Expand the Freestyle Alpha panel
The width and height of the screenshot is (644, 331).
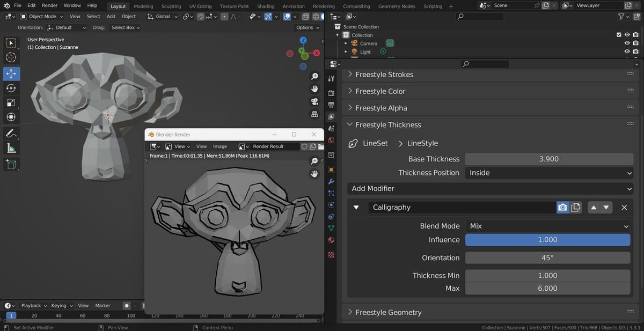(381, 108)
